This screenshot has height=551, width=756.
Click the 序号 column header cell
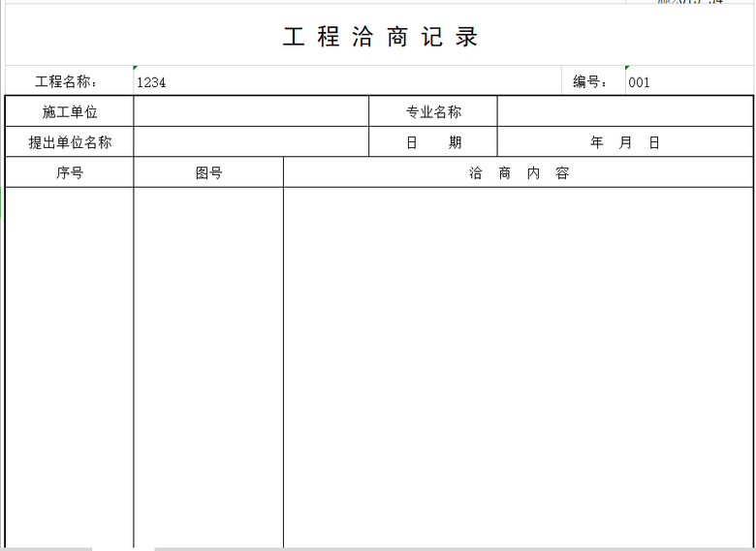click(x=70, y=173)
